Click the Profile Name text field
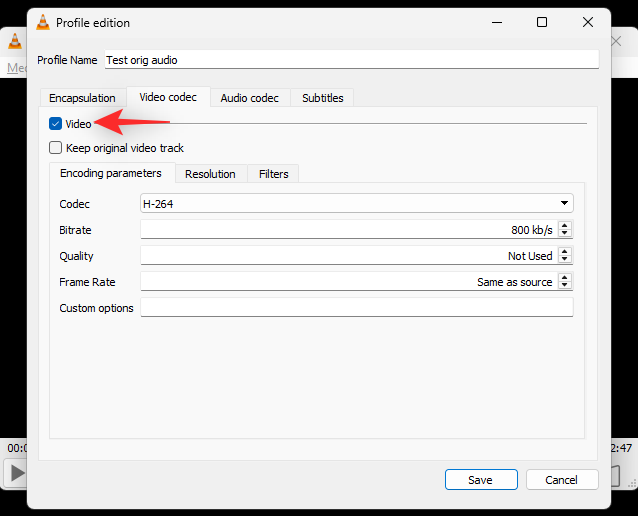The height and width of the screenshot is (516, 638). (352, 60)
